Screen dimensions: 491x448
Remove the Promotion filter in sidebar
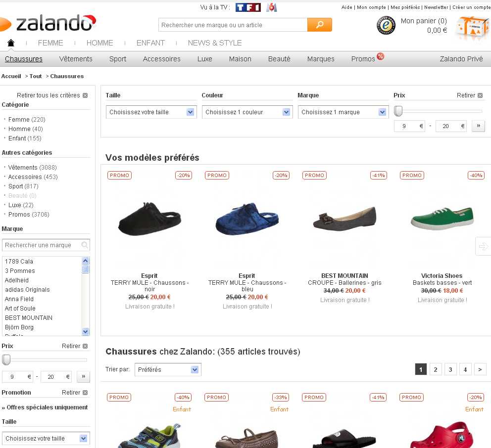85,393
